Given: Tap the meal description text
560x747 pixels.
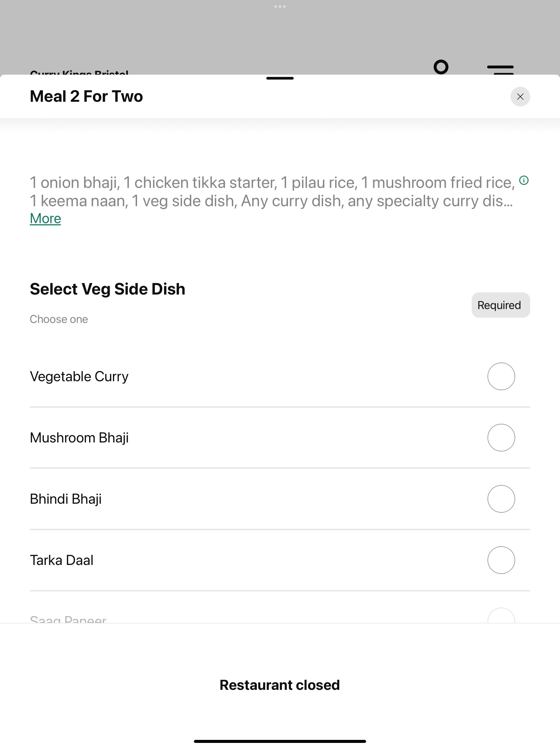Looking at the screenshot, I should pyautogui.click(x=272, y=191).
